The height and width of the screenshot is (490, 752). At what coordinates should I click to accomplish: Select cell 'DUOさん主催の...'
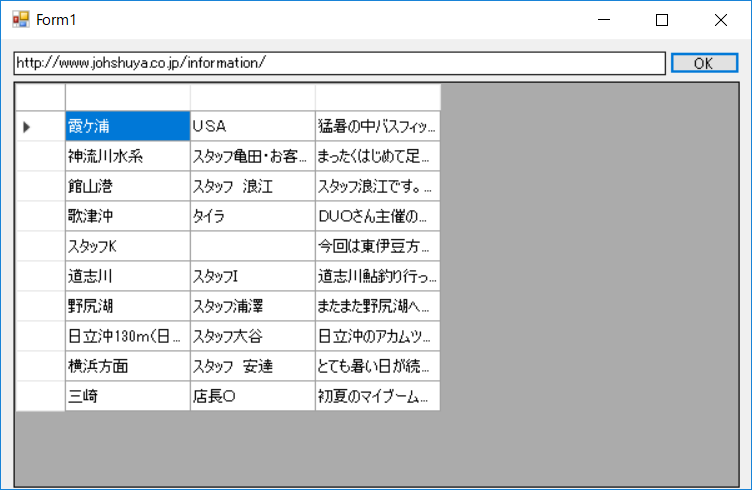click(378, 216)
